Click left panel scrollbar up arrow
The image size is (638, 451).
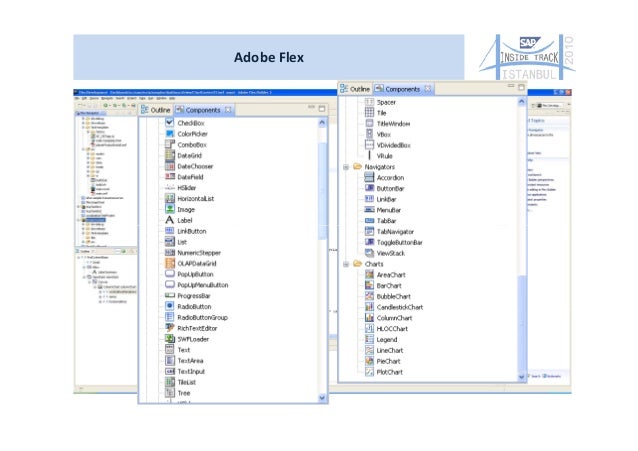[x=322, y=123]
